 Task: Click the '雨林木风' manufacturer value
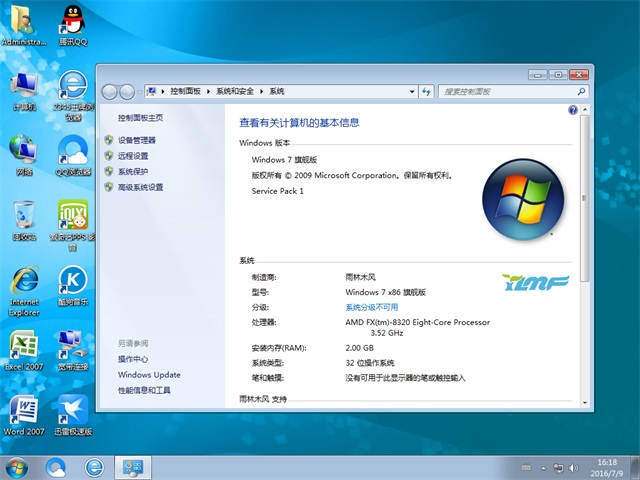(360, 277)
